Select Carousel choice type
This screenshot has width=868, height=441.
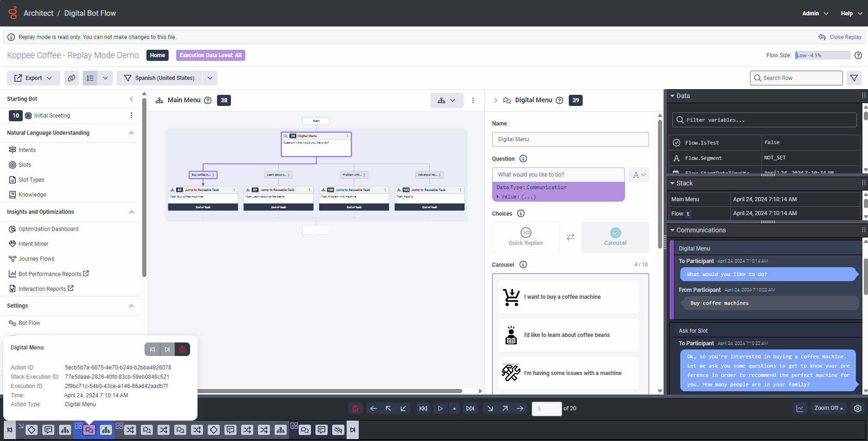615,237
